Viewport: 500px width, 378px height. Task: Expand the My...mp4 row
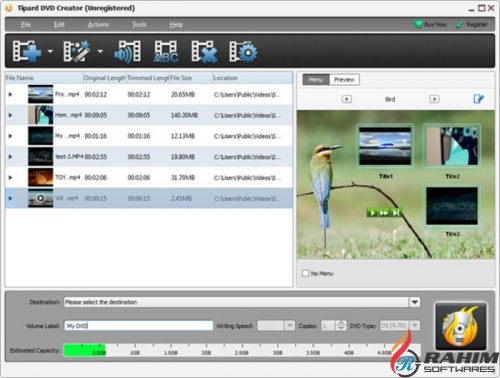point(10,136)
